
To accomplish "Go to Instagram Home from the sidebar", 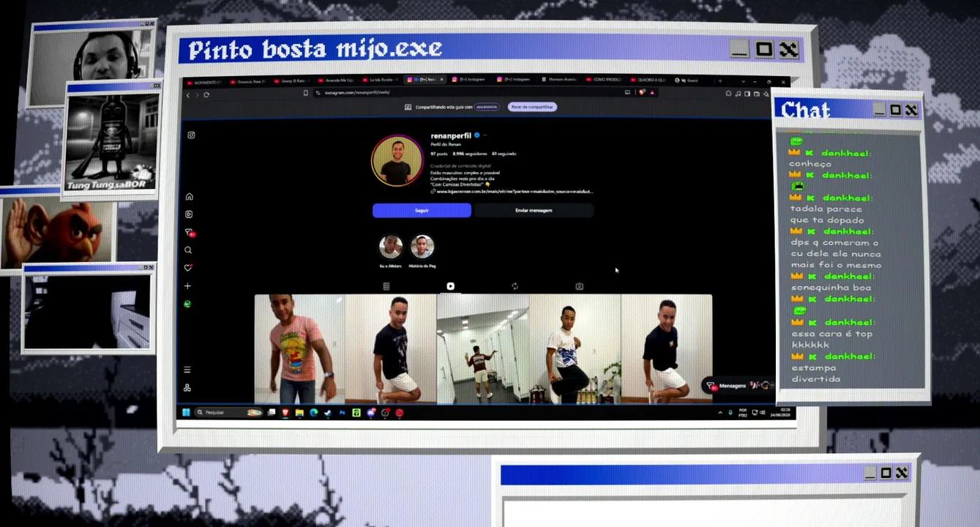I will pos(189,196).
